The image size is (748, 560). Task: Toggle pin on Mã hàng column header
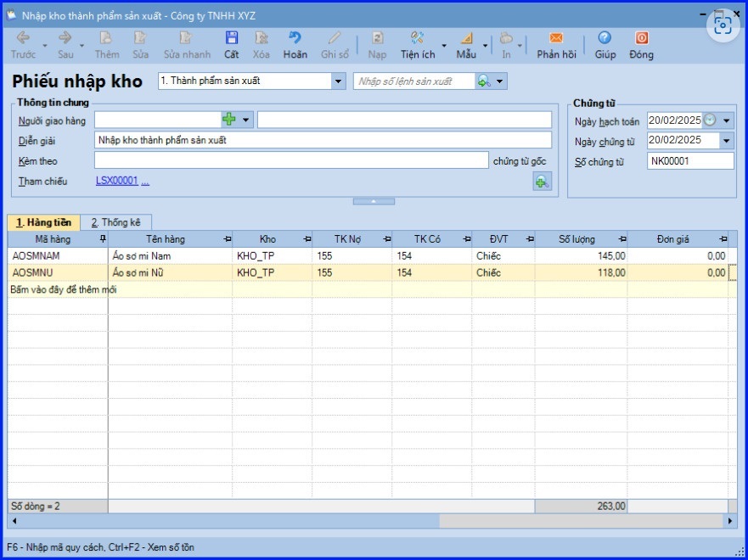(103, 239)
